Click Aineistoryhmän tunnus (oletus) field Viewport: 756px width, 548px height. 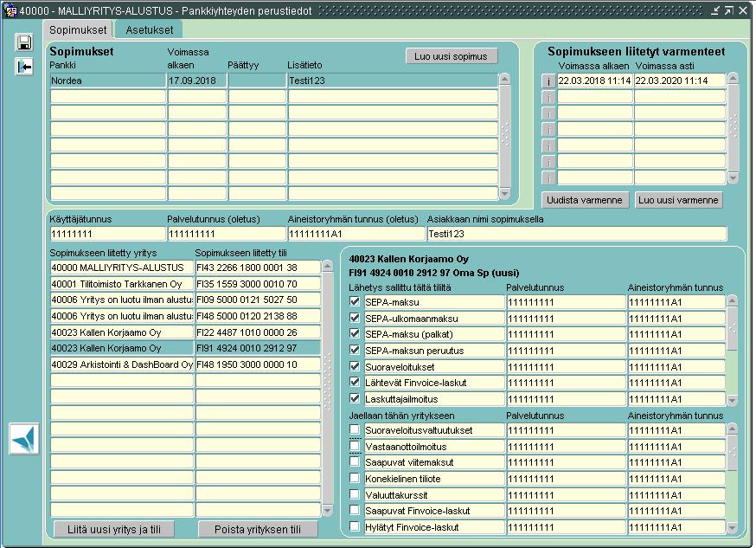click(x=356, y=234)
